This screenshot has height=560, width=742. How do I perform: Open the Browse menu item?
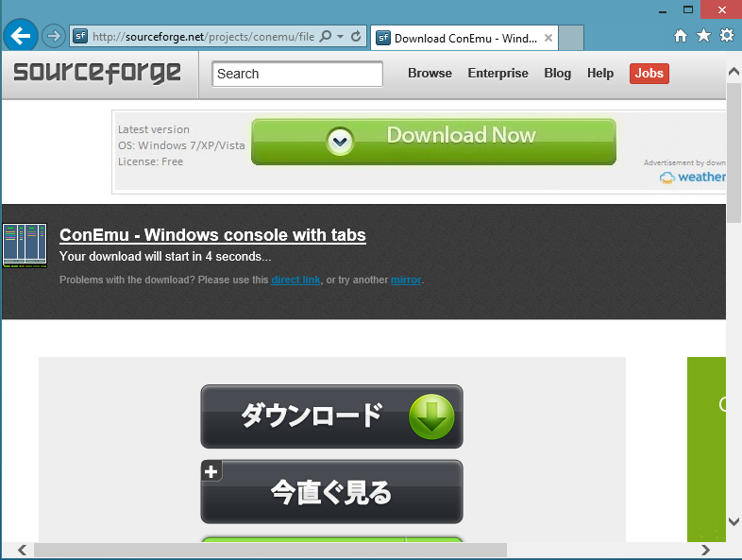(x=430, y=73)
